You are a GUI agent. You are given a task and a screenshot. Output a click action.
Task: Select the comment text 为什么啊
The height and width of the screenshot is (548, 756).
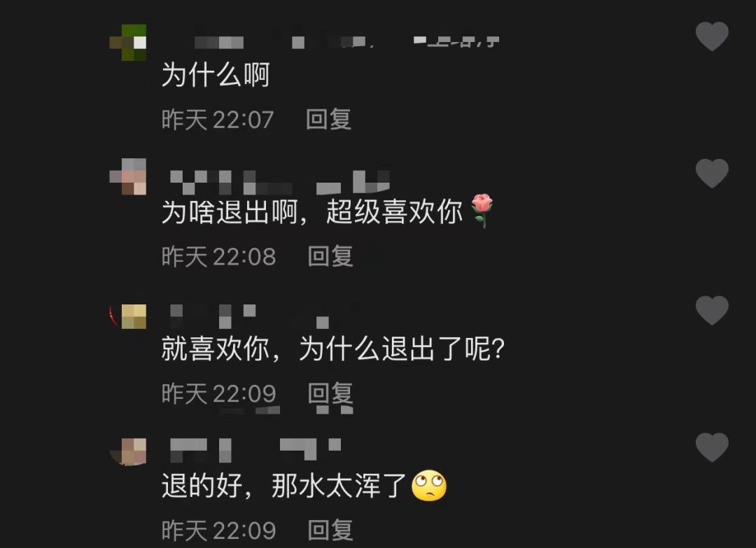(215, 75)
